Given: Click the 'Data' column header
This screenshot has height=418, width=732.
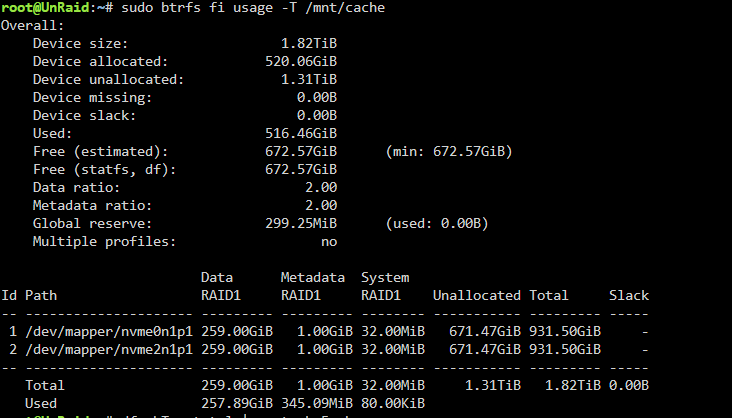Looking at the screenshot, I should tap(217, 277).
